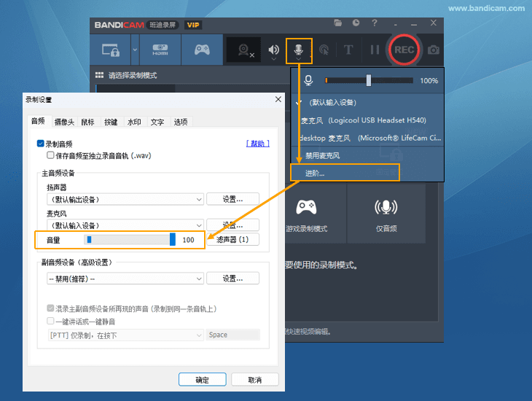The height and width of the screenshot is (401, 532).
Task: Click the pause recording button
Action: [375, 50]
